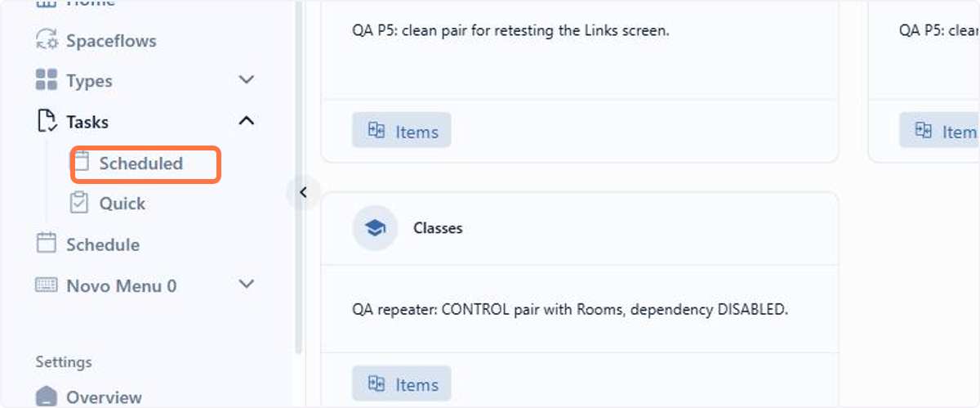Click the Tasks document-check icon
The width and height of the screenshot is (980, 408).
[x=47, y=121]
